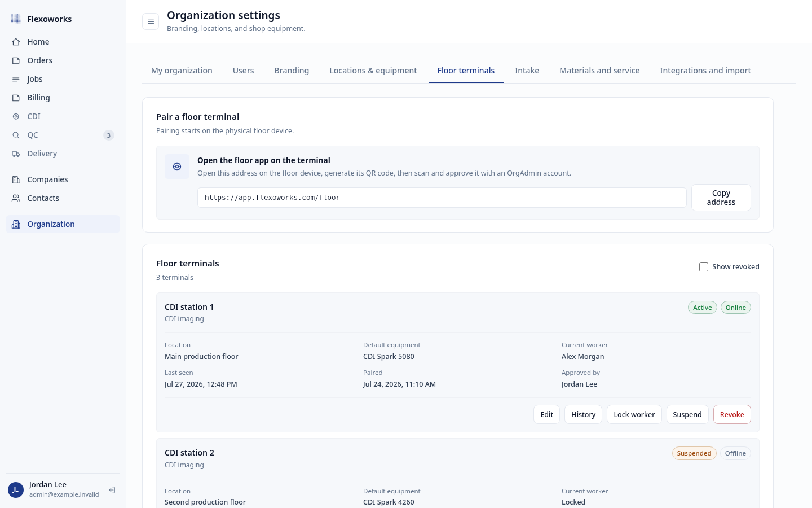This screenshot has height=508, width=812.
Task: Click the '3 terminals' count text
Action: 175,278
